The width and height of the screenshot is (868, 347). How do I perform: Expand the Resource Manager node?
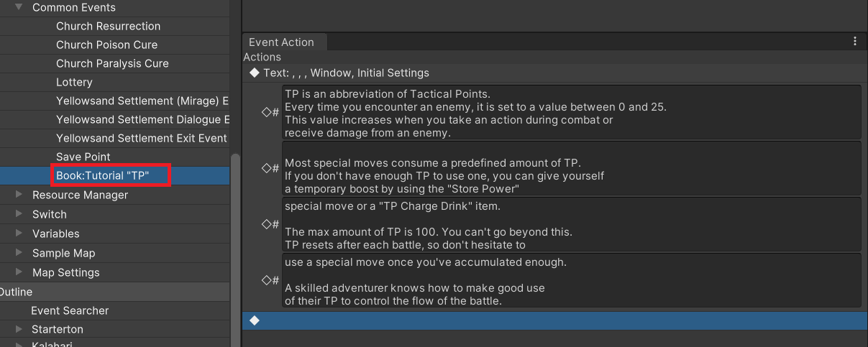click(x=19, y=195)
